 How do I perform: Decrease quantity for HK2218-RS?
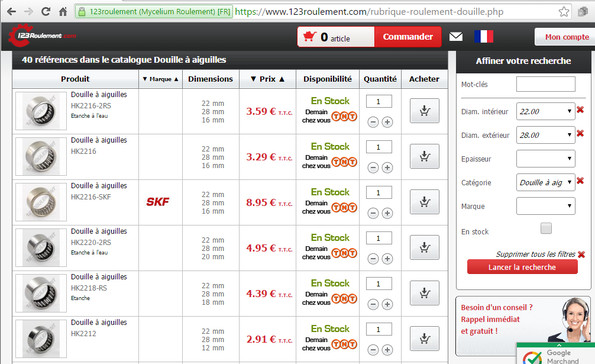(373, 304)
